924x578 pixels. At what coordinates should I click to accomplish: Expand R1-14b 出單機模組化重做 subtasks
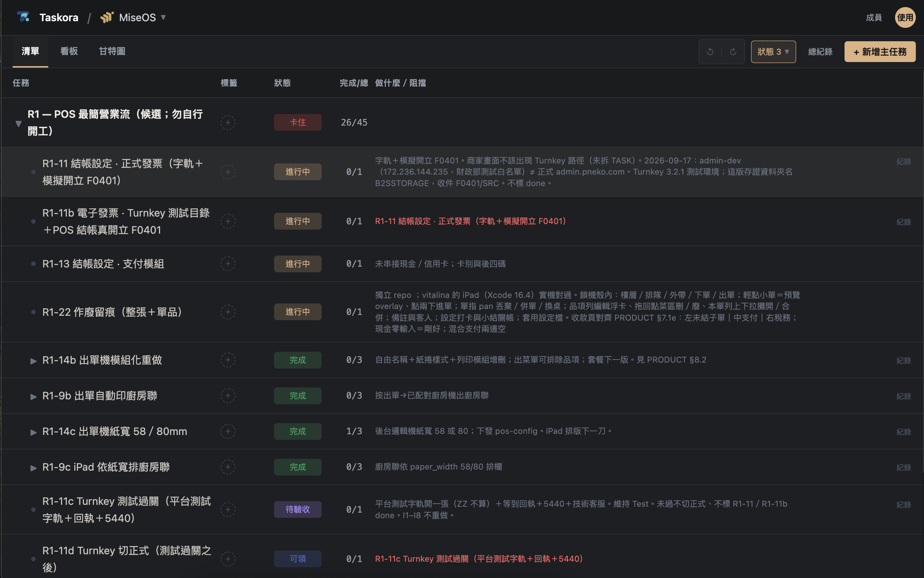[33, 360]
